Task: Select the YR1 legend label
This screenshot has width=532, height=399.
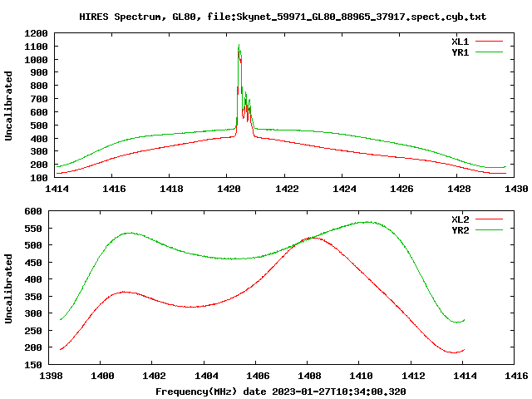Action: pos(460,52)
